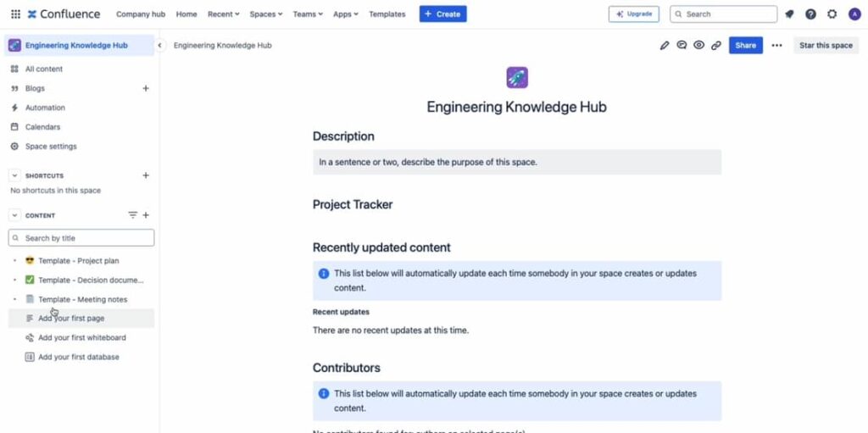This screenshot has height=433, width=868.
Task: Expand the Template - Decision documentation tree bullet
Action: (x=15, y=280)
